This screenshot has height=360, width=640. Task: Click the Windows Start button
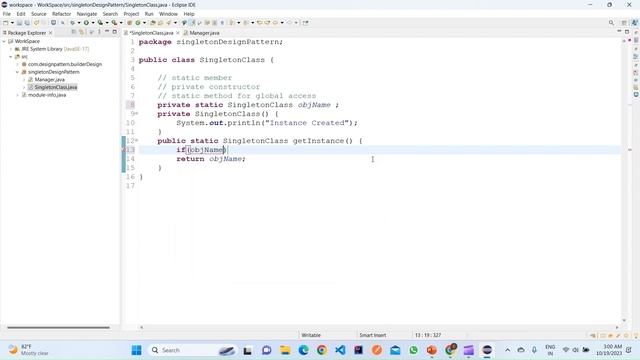coord(136,350)
